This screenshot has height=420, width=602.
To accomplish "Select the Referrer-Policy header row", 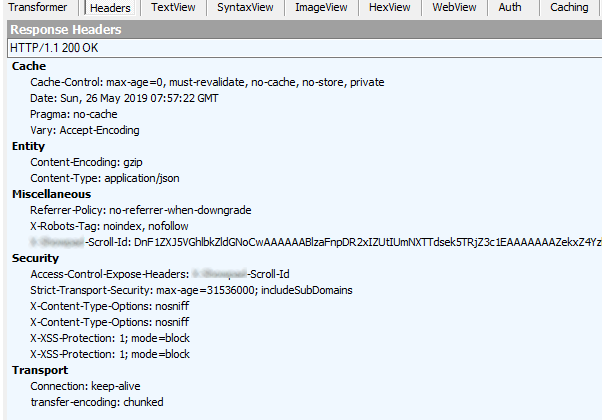I will pos(141,210).
